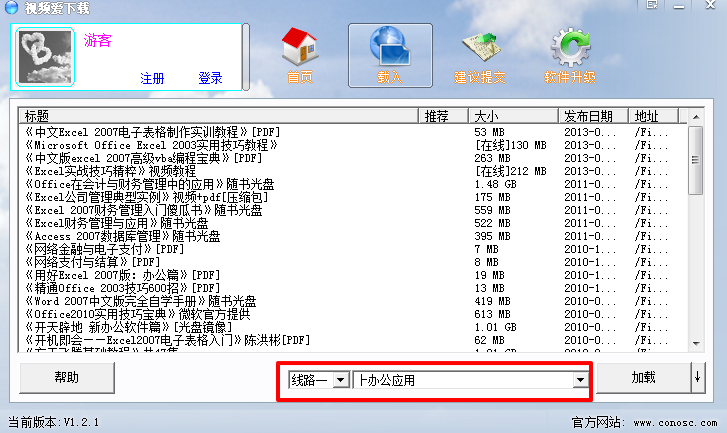Select row 《中文版excel 2007高级vba编程宝典》[PDF]
This screenshot has width=727, height=433.
tap(352, 158)
